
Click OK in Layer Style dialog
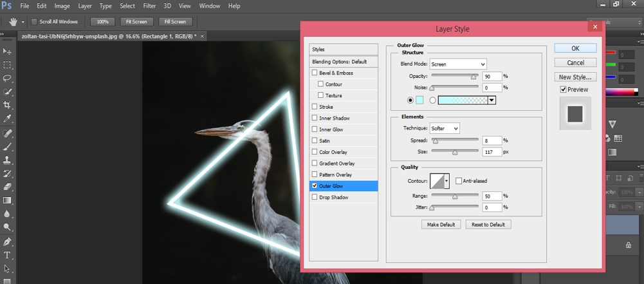click(x=575, y=48)
